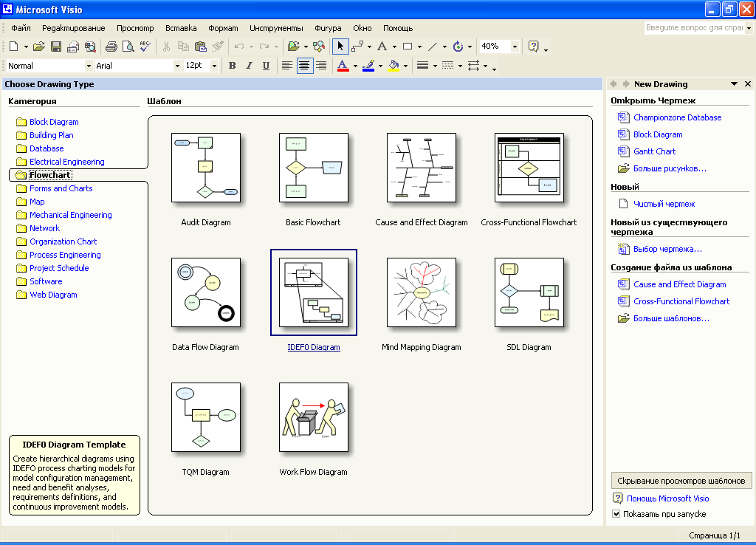Toggle Italic formatting
This screenshot has width=756, height=545.
250,66
